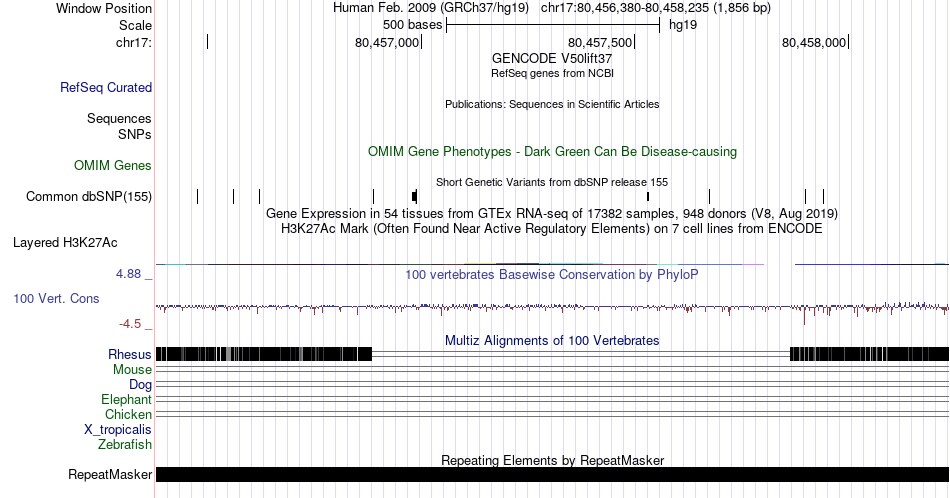Viewport: 950px width, 498px height.
Task: Click the RefSeq Curated track label
Action: 106,87
